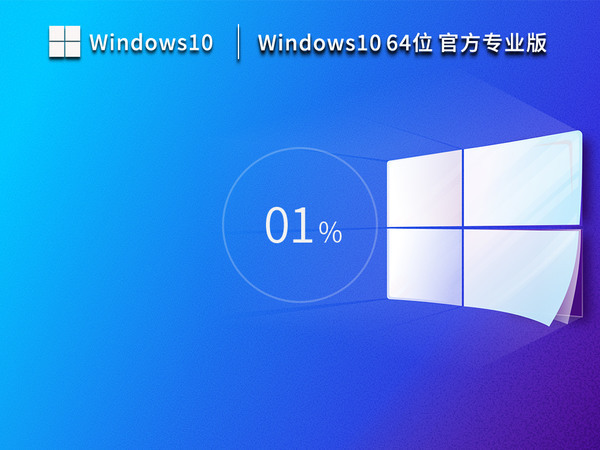Click the digit 0 in progress counter

pos(278,227)
